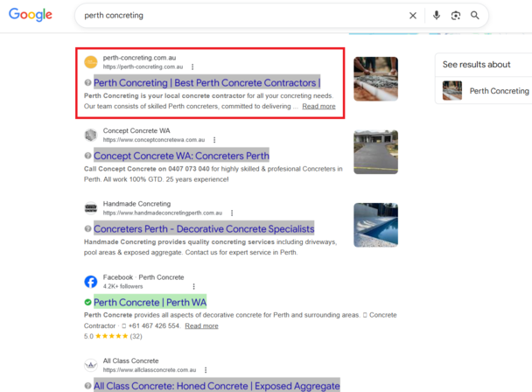Select Perth Concreting under See results about
This screenshot has height=392, width=532.
485,91
